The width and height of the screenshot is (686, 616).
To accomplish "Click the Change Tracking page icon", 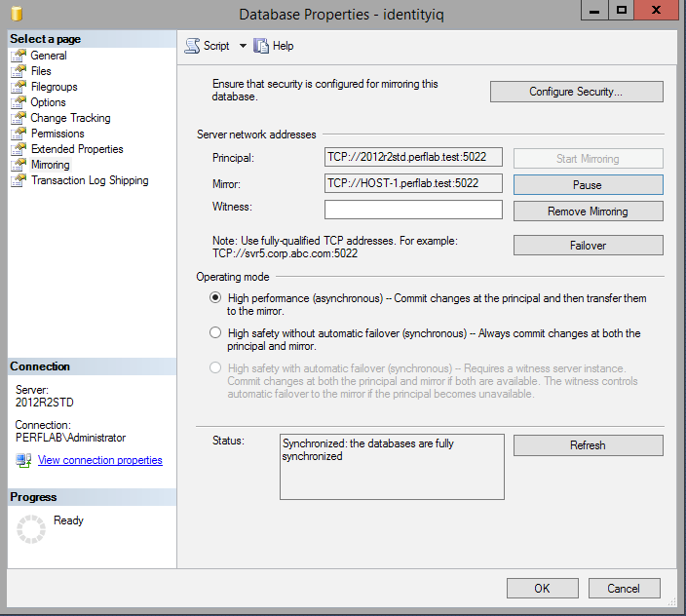I will click(x=19, y=118).
